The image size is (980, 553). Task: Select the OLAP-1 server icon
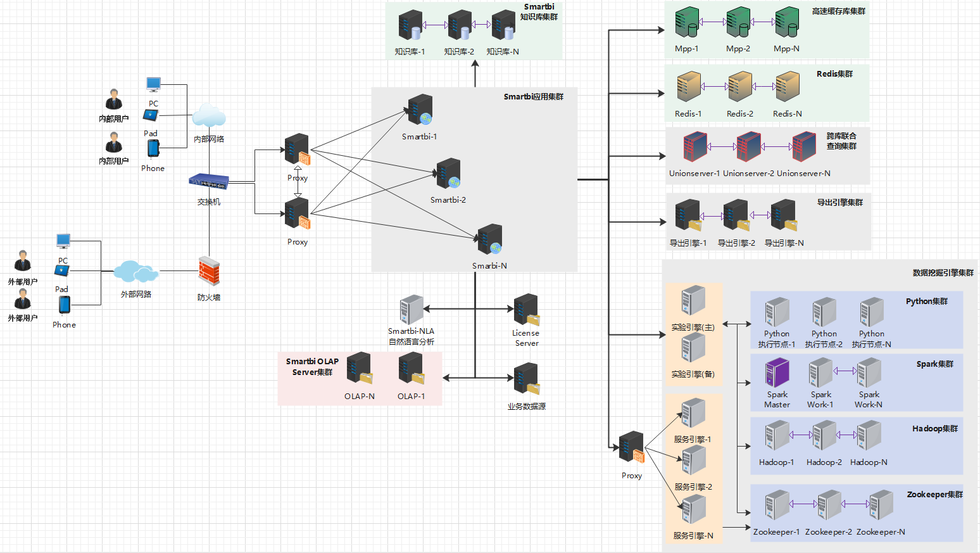[411, 369]
